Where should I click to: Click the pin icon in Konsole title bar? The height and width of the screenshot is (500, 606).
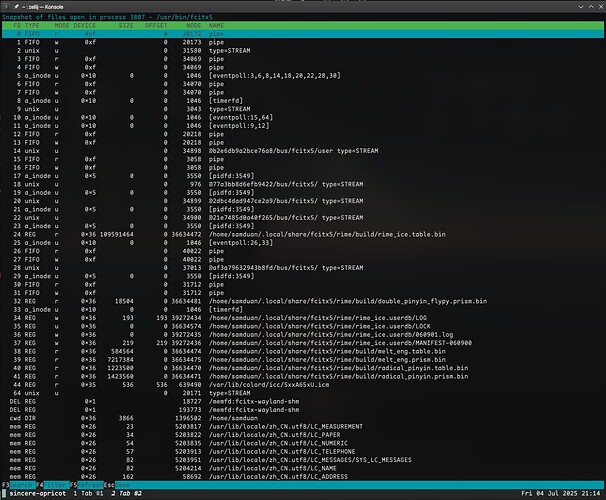coord(17,7)
